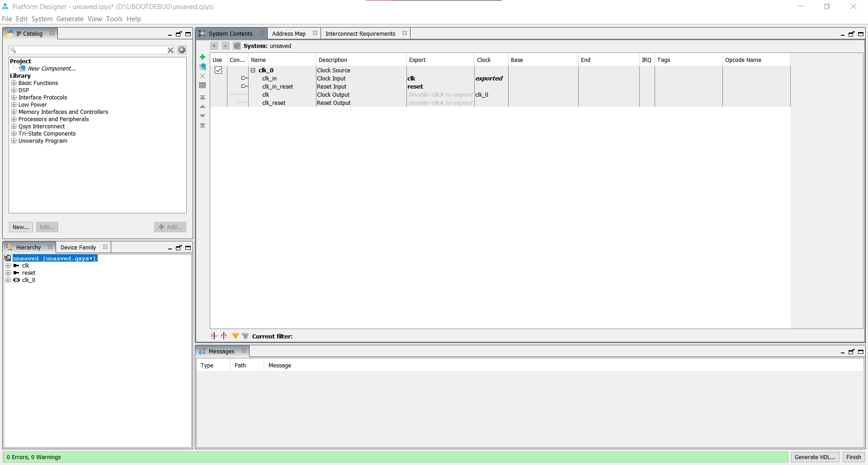Viewport: 868px width, 465px height.
Task: Uncheck the Use checkbox for clk_0
Action: [218, 70]
